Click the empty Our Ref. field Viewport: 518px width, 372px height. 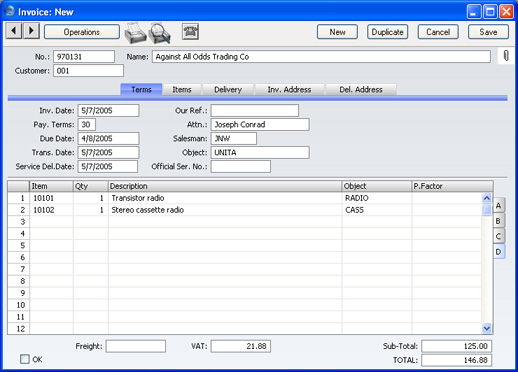(255, 111)
